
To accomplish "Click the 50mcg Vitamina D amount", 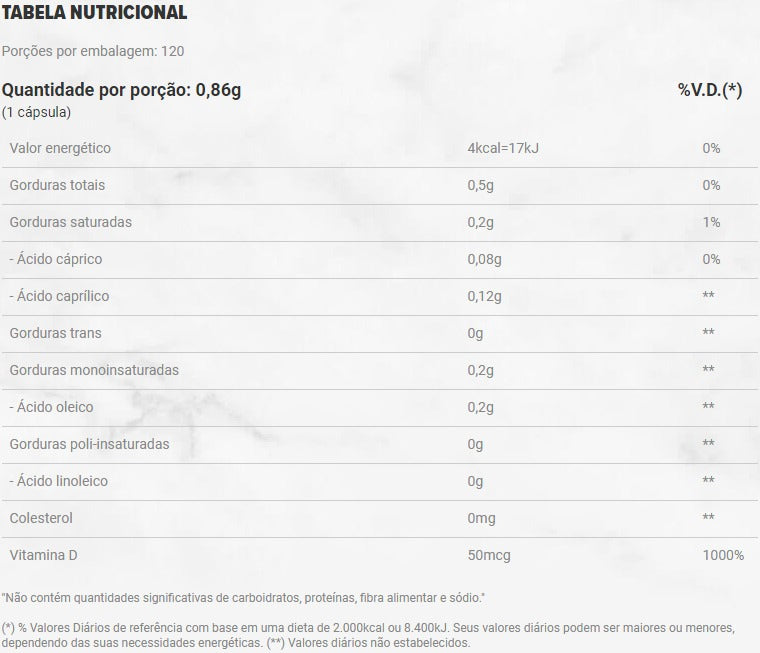I will point(489,555).
